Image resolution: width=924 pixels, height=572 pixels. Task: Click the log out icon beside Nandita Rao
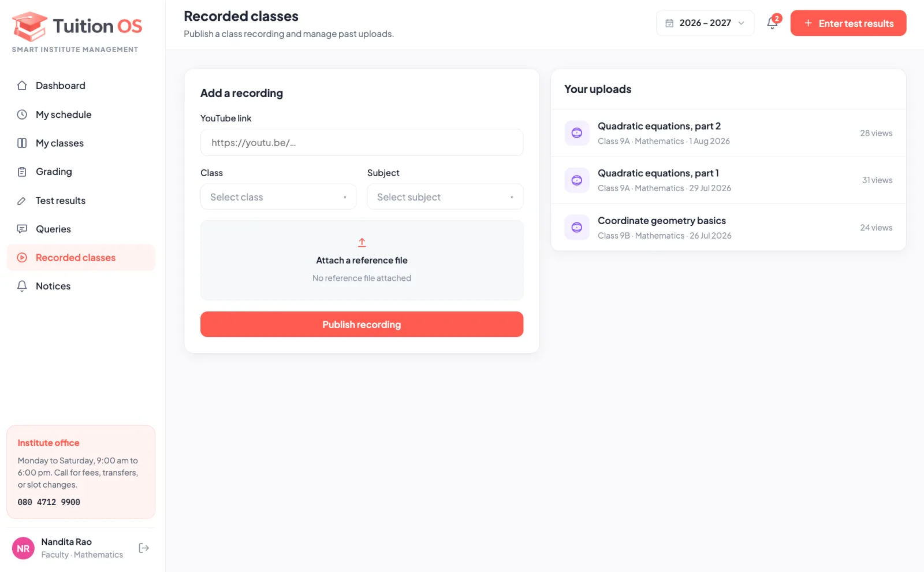[x=144, y=548]
